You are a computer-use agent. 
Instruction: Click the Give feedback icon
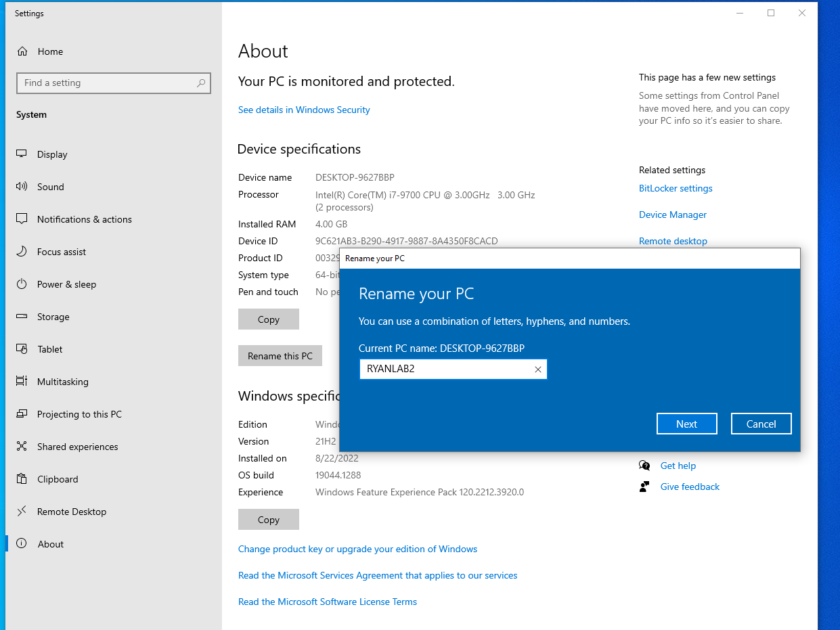click(x=644, y=487)
